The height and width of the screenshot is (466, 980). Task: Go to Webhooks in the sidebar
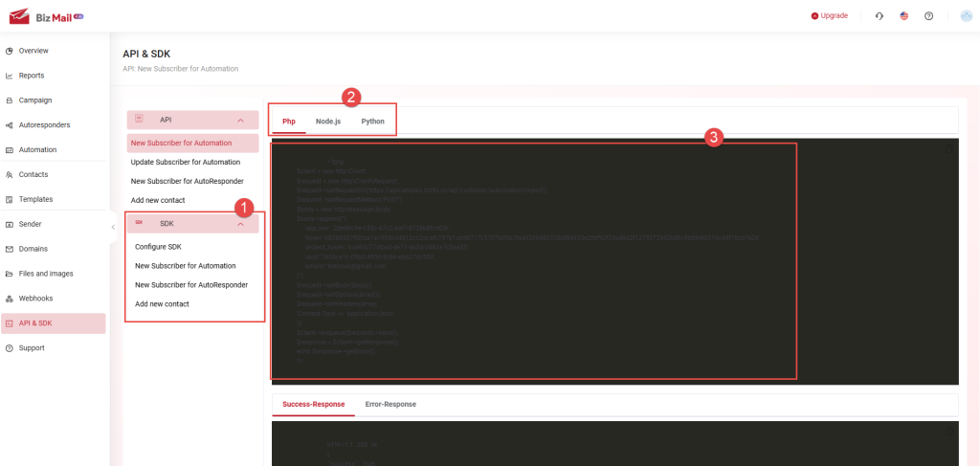coord(35,299)
